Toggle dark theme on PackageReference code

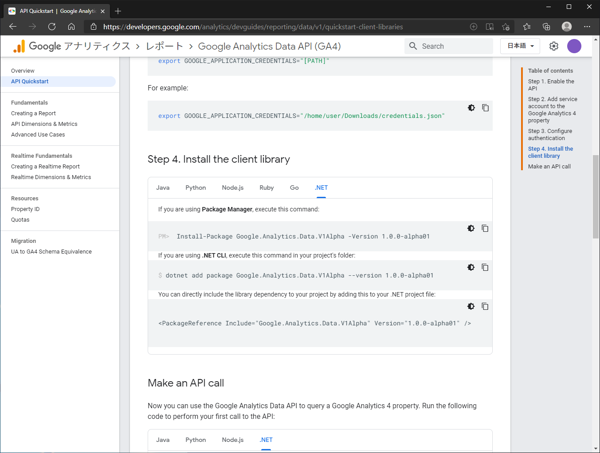point(471,306)
